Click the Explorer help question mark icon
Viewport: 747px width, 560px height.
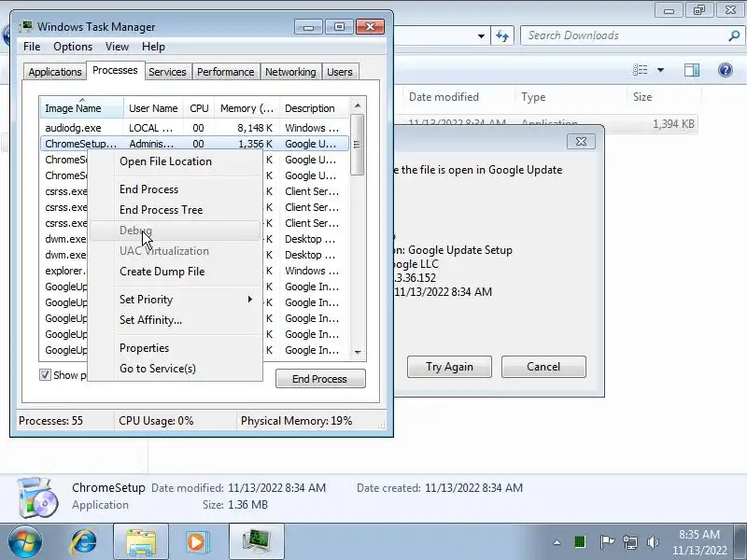coord(726,71)
